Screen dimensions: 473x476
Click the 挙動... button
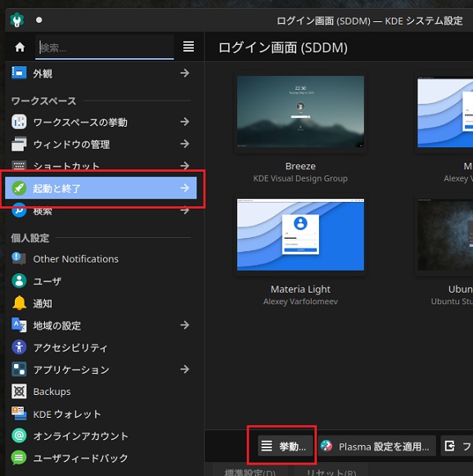tap(286, 446)
